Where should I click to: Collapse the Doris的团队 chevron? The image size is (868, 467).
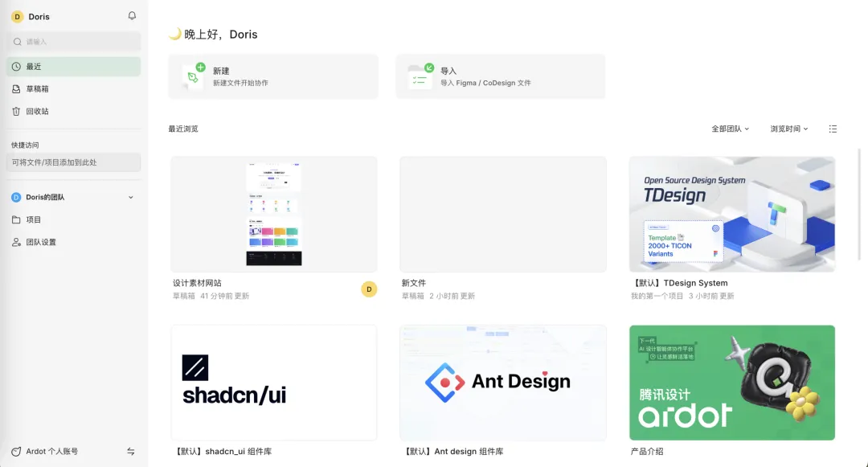[131, 198]
